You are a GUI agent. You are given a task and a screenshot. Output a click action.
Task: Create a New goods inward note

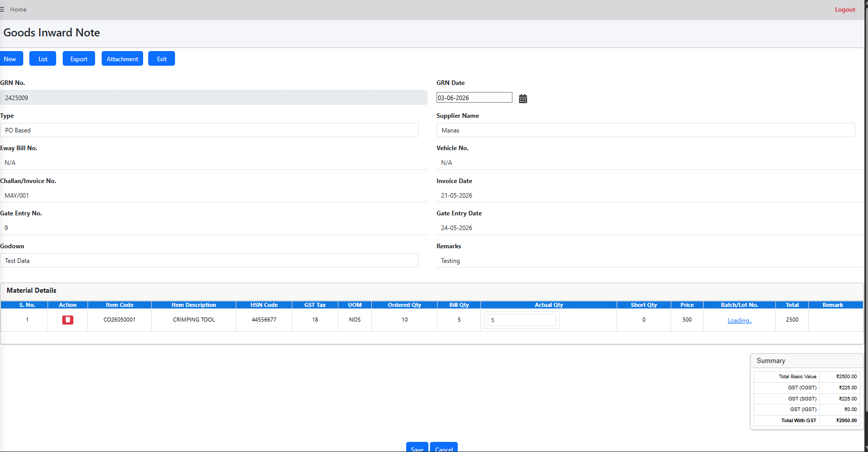pyautogui.click(x=10, y=59)
